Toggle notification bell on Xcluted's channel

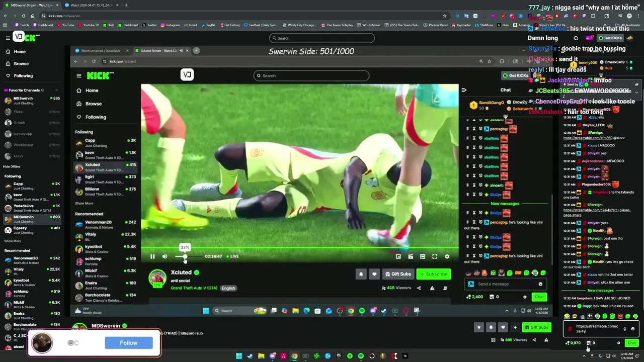(361, 274)
